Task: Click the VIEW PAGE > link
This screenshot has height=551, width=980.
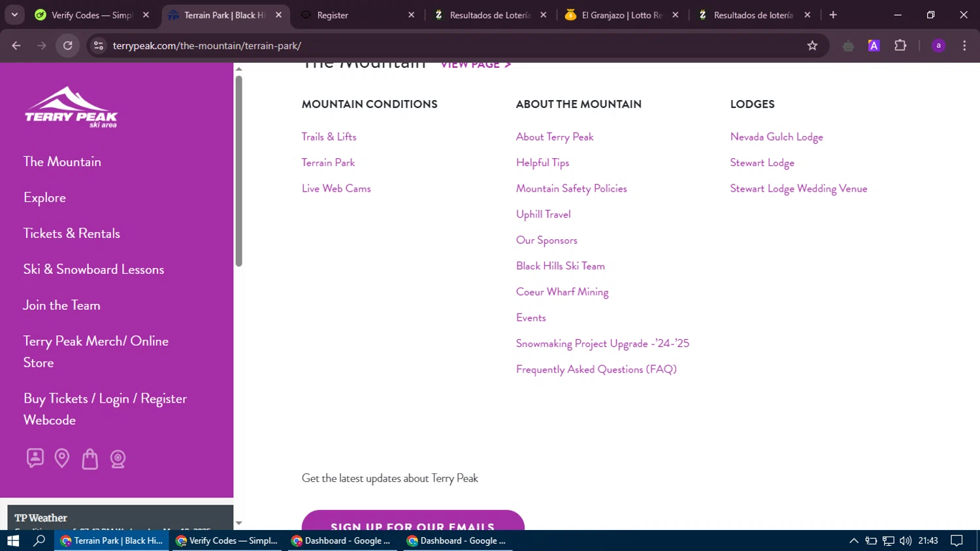Action: [x=476, y=65]
